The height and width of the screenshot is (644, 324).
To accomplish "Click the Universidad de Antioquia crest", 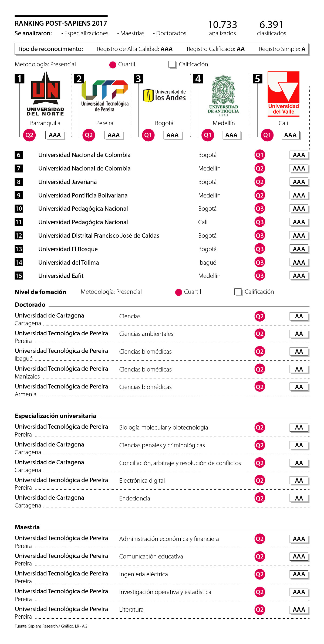I will [x=223, y=94].
